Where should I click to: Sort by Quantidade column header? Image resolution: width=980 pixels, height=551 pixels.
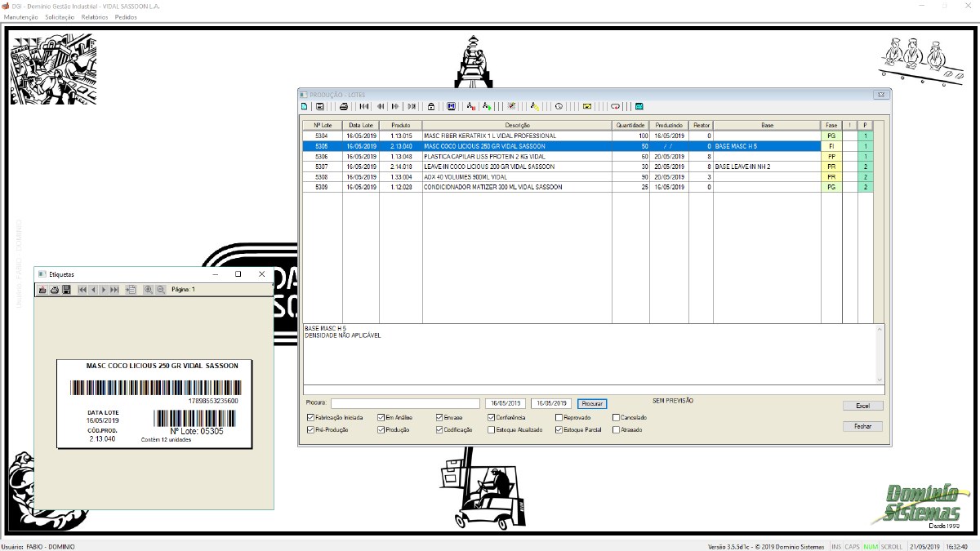630,125
